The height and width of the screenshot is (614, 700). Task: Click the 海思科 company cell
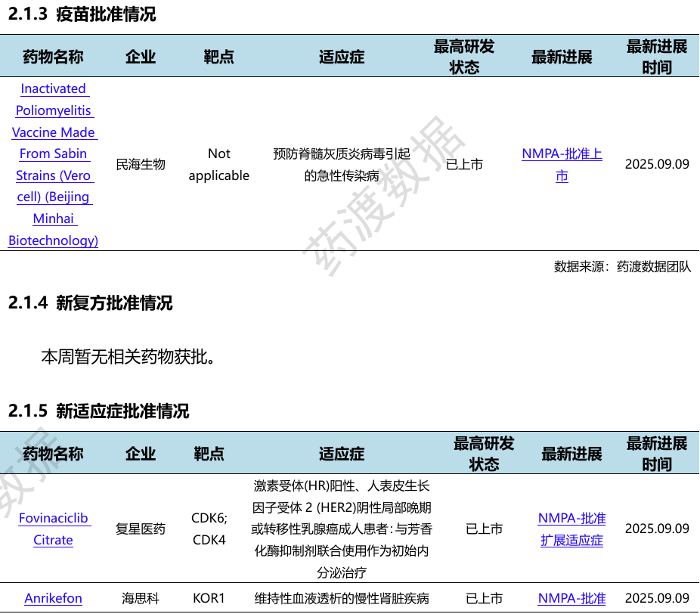pyautogui.click(x=141, y=598)
